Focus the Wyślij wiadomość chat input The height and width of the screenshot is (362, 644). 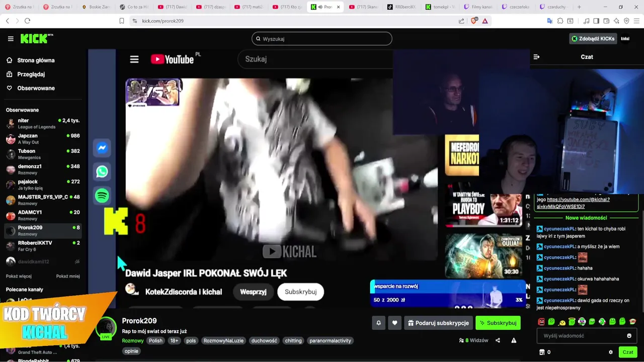(x=581, y=336)
